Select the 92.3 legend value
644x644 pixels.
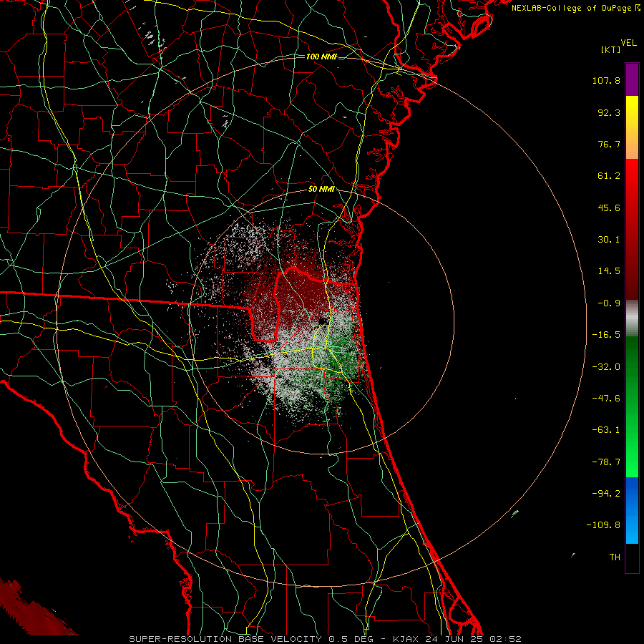coord(609,112)
